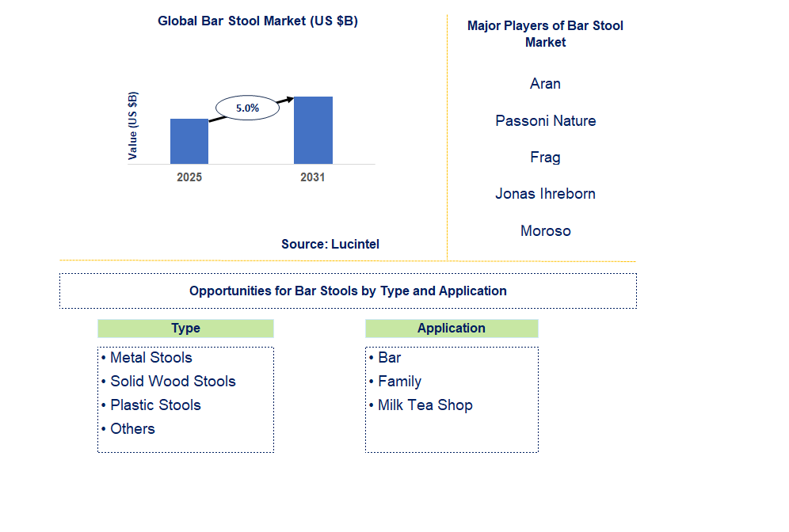Click the chart title 'Global Bar Stool Market (US $B)'

(x=257, y=21)
